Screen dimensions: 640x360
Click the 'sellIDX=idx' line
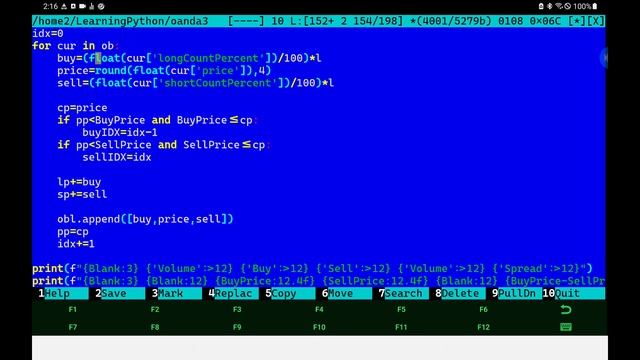click(117, 157)
